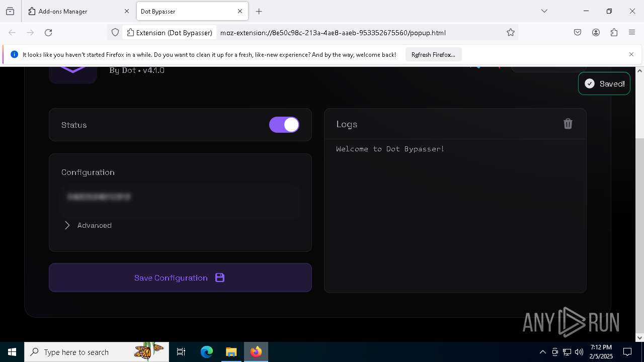Open the Firefox account menu
Image resolution: width=644 pixels, height=362 pixels.
596,33
